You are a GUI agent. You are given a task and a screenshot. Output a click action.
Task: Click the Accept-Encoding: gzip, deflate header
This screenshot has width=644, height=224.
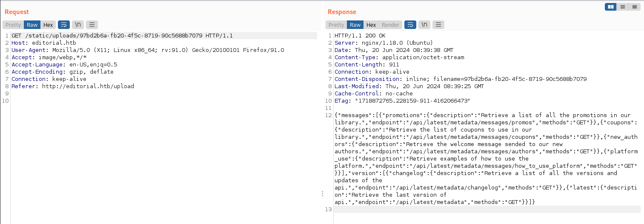coord(63,72)
